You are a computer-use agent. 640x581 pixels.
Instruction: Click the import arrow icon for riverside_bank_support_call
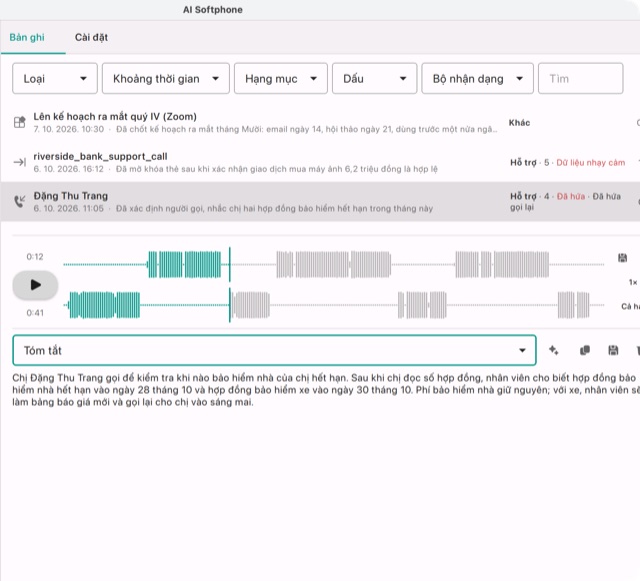click(20, 163)
